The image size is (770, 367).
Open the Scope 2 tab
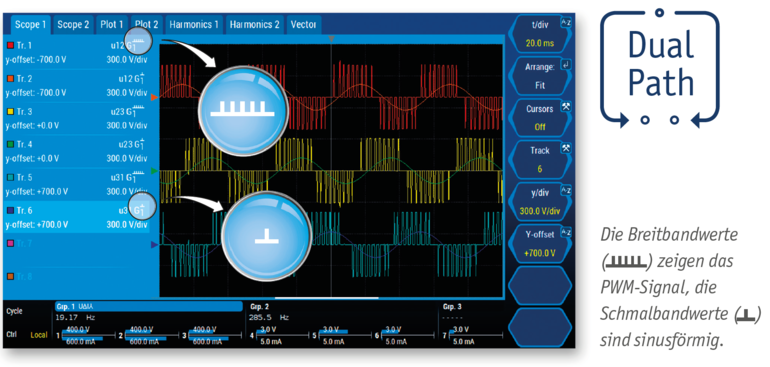pyautogui.click(x=73, y=25)
